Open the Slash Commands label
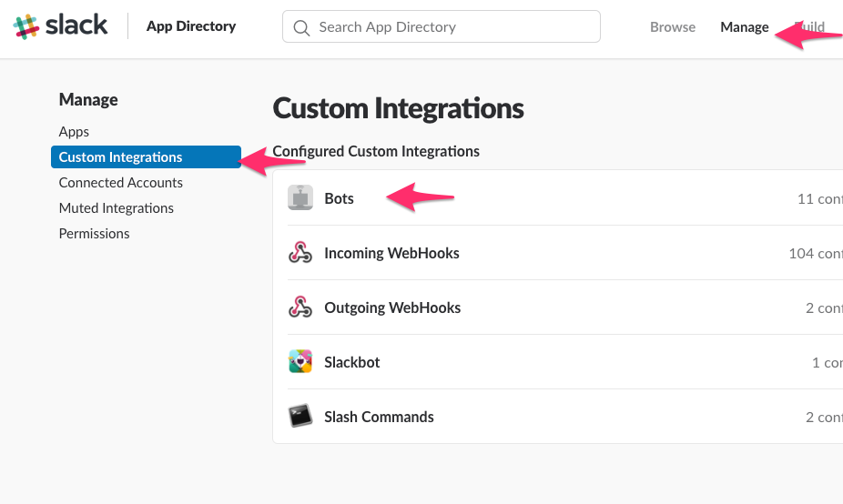The width and height of the screenshot is (843, 504). pyautogui.click(x=379, y=417)
